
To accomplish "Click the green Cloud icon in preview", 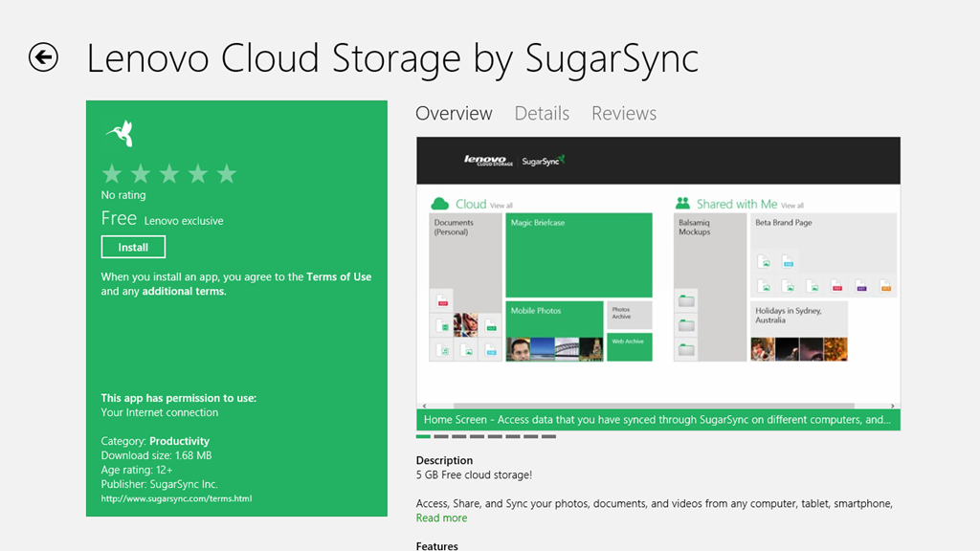I will click(x=440, y=204).
